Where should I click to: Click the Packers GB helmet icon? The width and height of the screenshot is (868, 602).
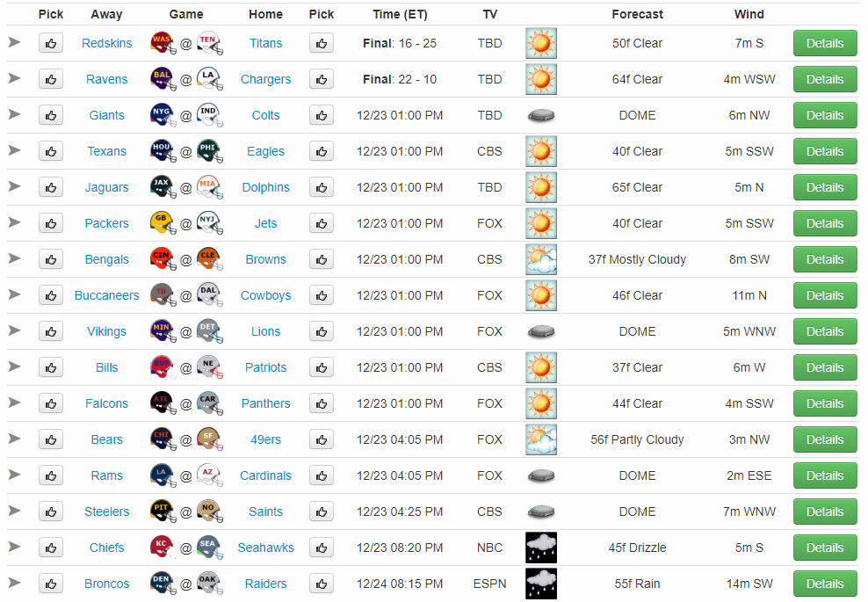(163, 223)
